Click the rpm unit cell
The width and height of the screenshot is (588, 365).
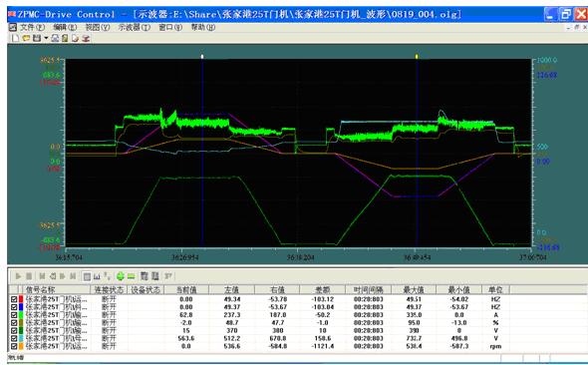pos(495,347)
